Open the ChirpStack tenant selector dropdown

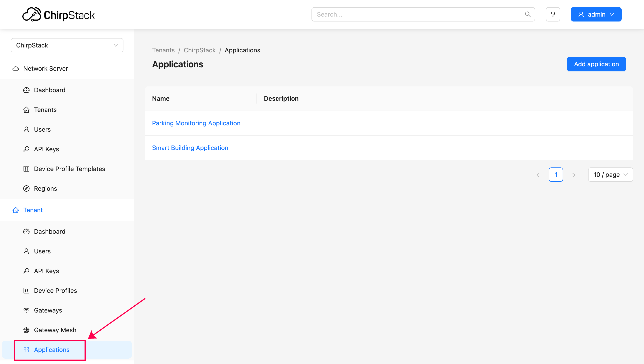tap(67, 45)
